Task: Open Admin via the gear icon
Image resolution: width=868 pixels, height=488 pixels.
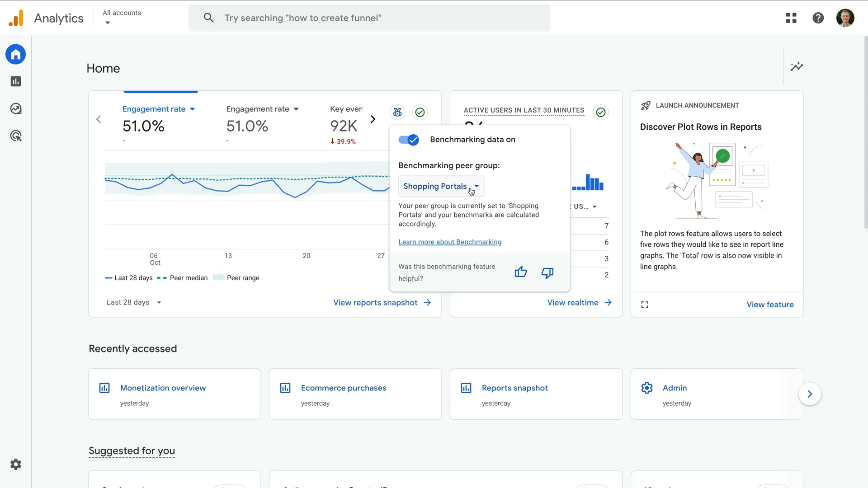Action: (16, 464)
